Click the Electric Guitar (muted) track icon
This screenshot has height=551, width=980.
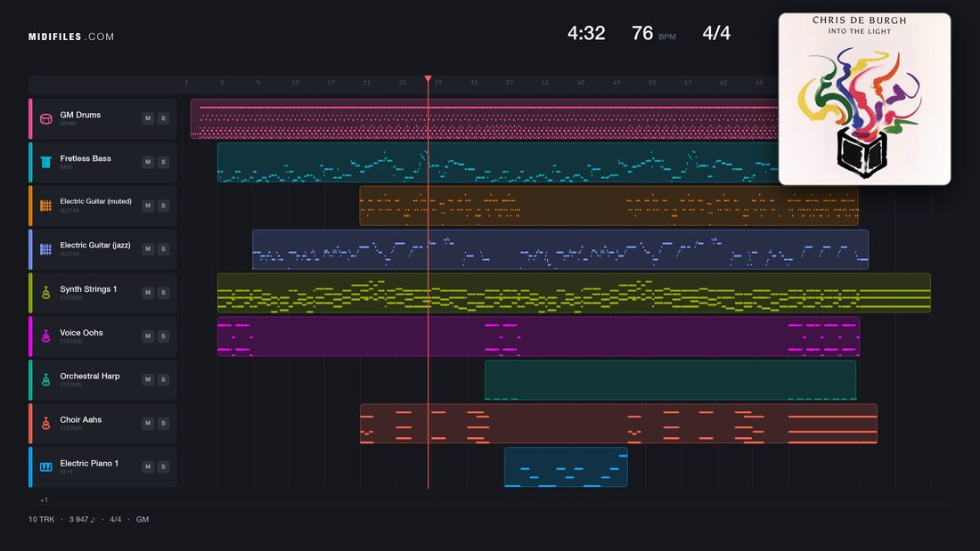(x=45, y=206)
